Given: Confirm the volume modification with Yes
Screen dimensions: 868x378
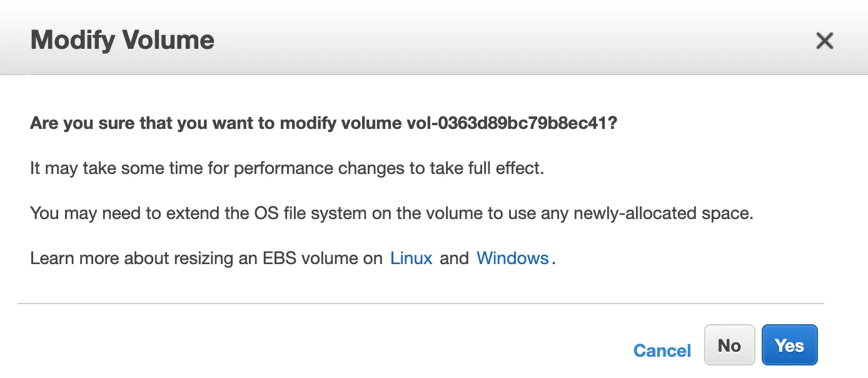Looking at the screenshot, I should [789, 345].
